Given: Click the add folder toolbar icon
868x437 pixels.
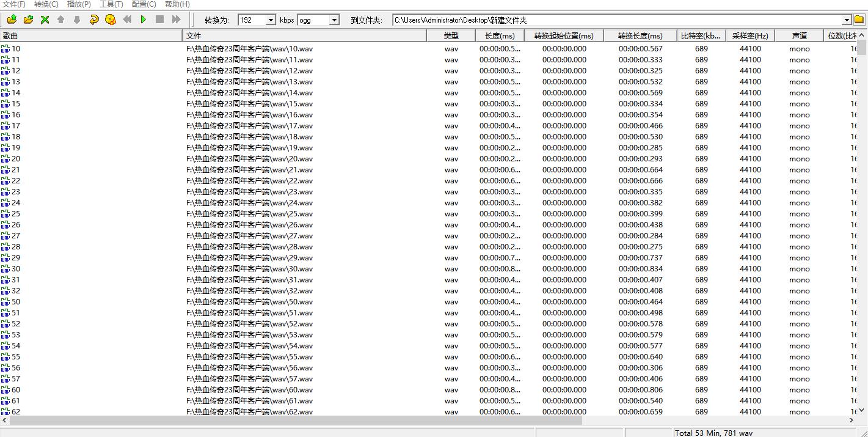Looking at the screenshot, I should [28, 20].
